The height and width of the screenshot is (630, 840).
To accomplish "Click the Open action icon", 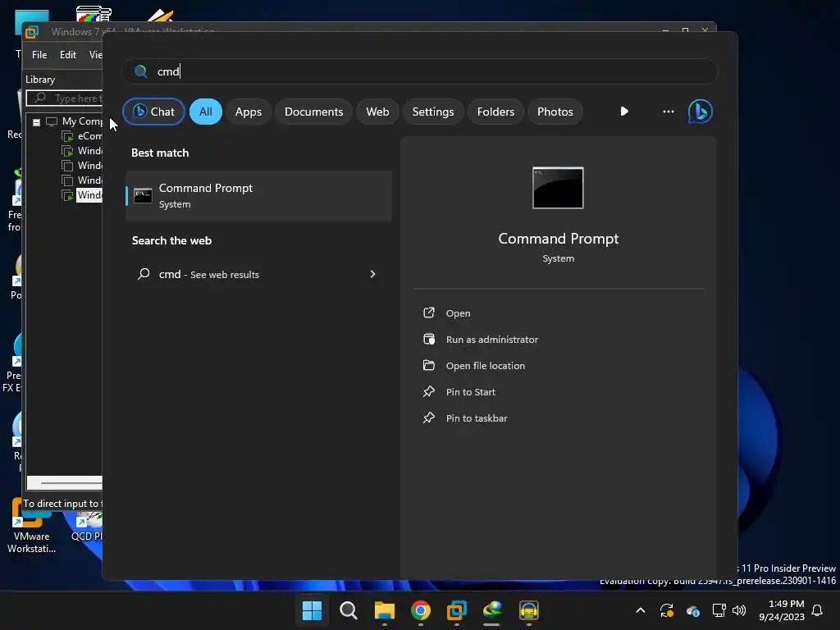I will coord(428,313).
